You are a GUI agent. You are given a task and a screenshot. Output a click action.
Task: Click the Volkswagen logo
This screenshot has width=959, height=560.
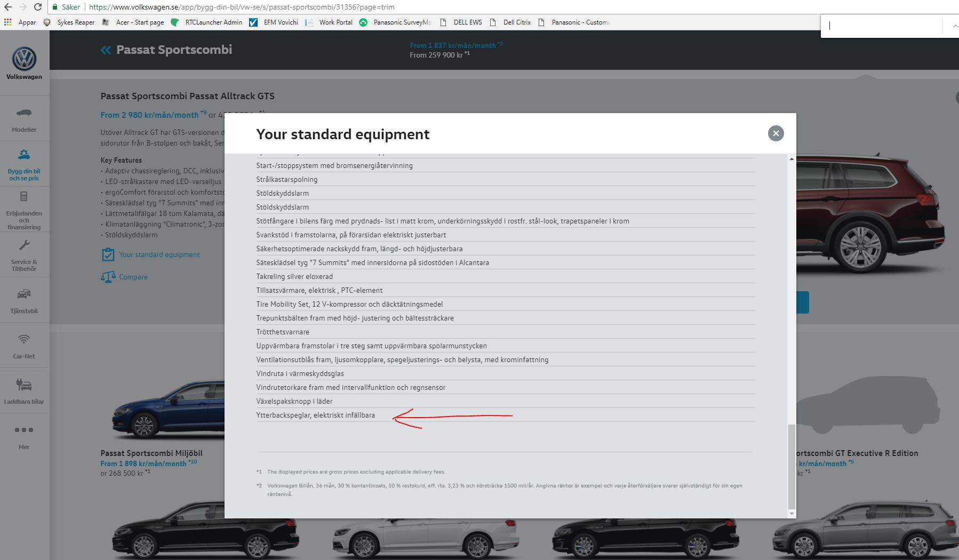pyautogui.click(x=24, y=59)
